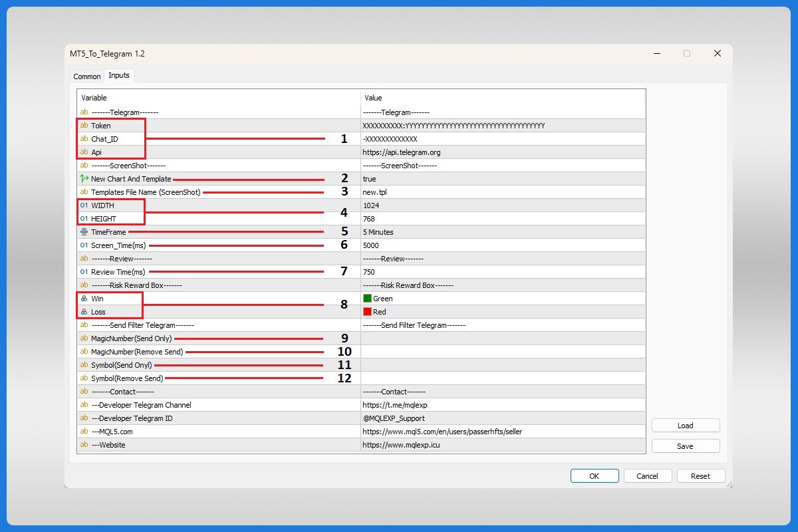This screenshot has height=532, width=798.
Task: Click the Red color swatch for Loss
Action: tap(367, 312)
